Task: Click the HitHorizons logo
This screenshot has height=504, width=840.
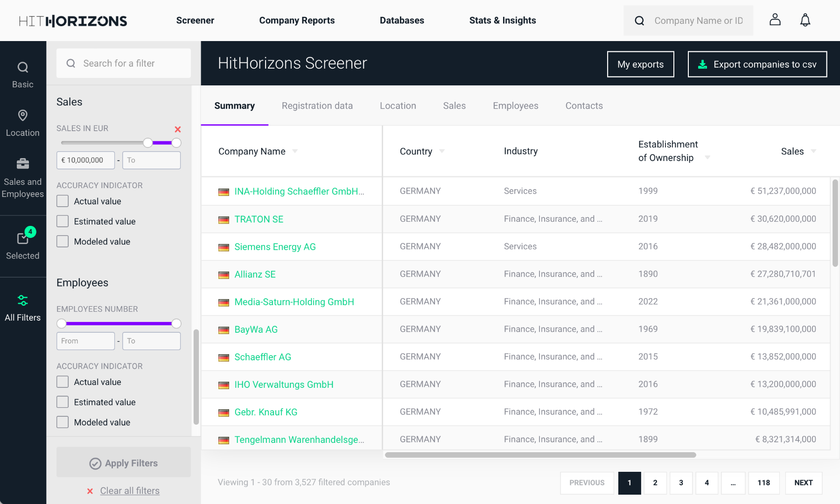Action: 73,21
